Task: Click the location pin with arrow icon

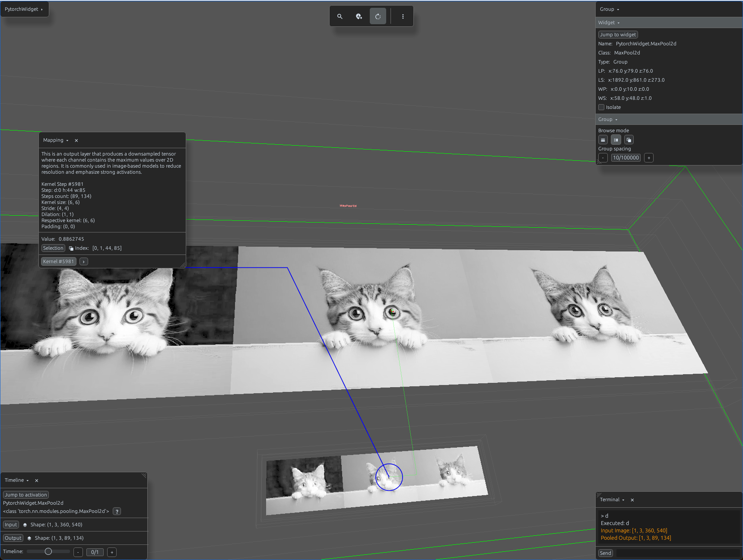Action: coord(359,16)
